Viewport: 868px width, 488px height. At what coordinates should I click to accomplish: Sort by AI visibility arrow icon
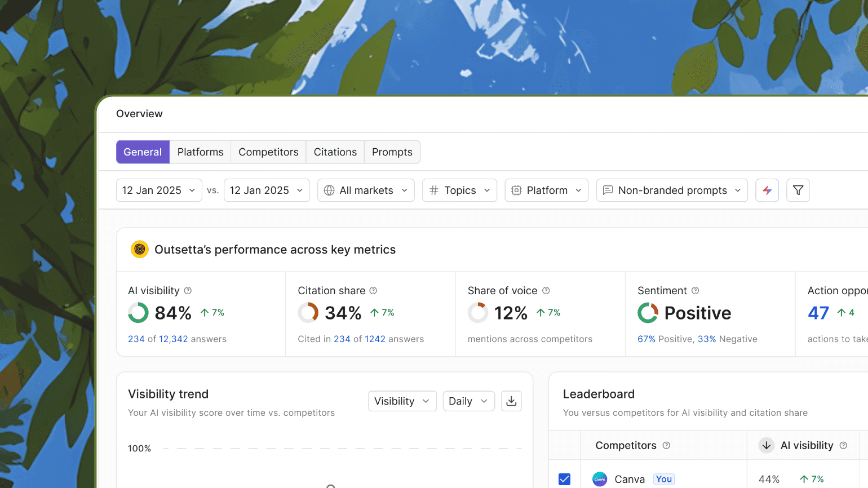click(x=767, y=446)
